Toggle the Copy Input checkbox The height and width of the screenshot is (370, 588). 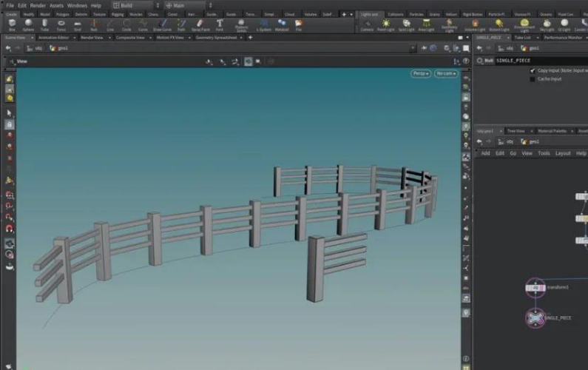point(533,70)
